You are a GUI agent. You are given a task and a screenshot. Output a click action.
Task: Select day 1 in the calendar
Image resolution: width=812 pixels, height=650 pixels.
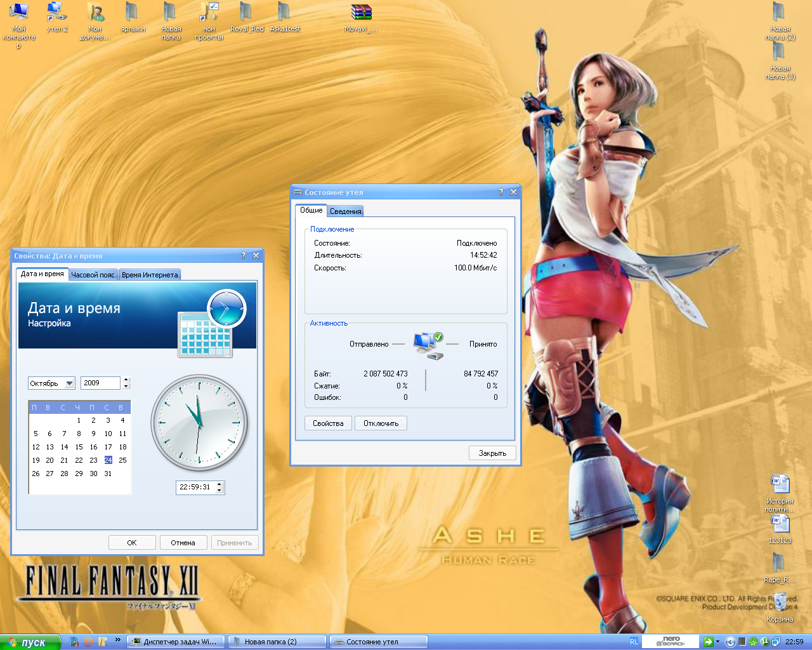click(79, 420)
